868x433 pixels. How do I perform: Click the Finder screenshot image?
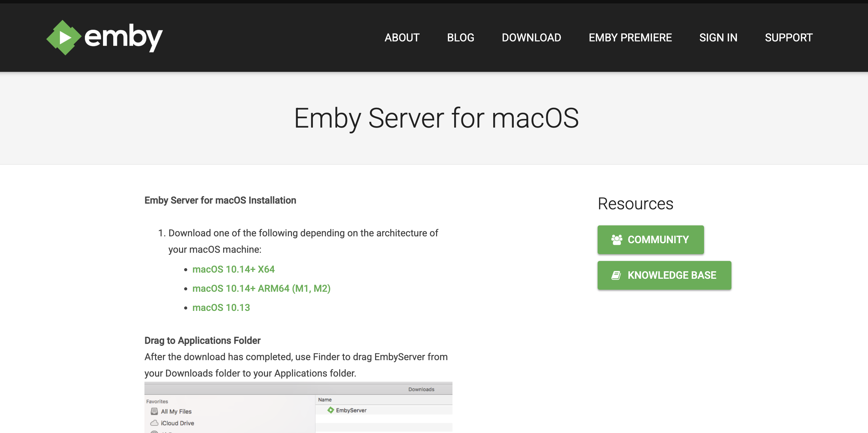298,407
